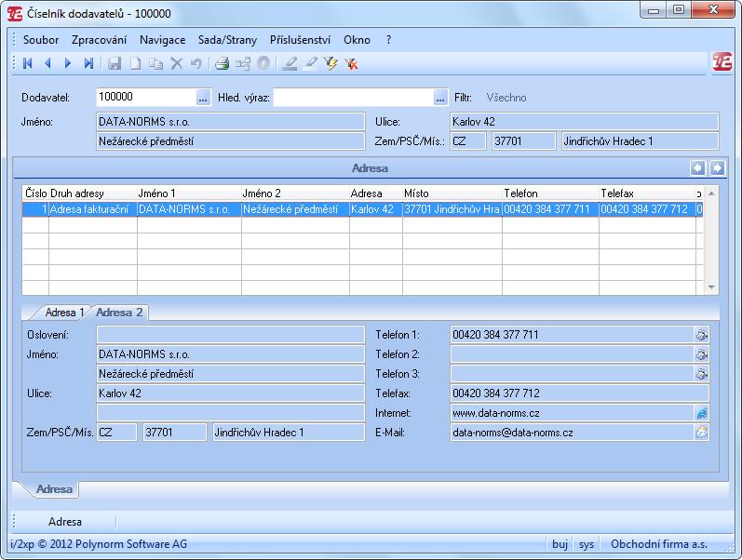Click the Oslovení input field
Screen dimensions: 742x560
pyautogui.click(x=231, y=335)
